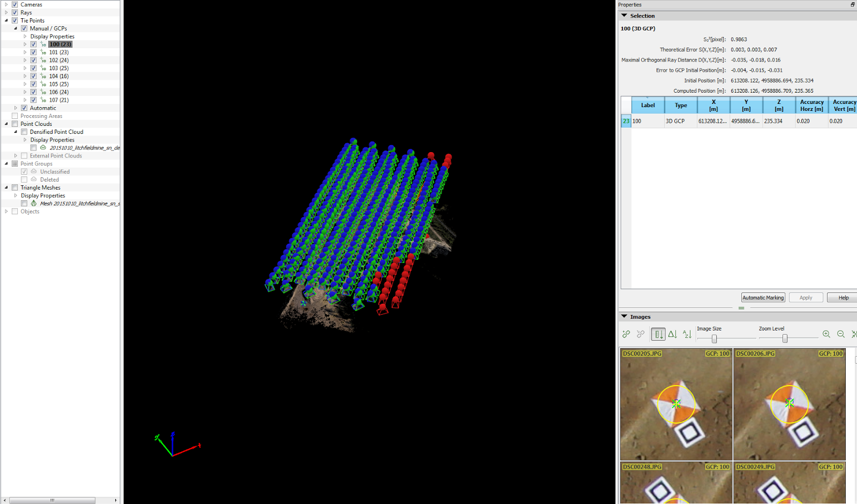Viewport: 857px width, 504px height.
Task: Enable the Densified Point Cloud checkbox
Action: click(24, 132)
